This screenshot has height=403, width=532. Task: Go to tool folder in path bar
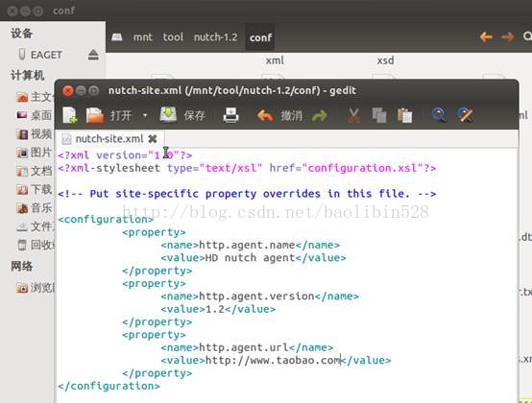pyautogui.click(x=173, y=37)
